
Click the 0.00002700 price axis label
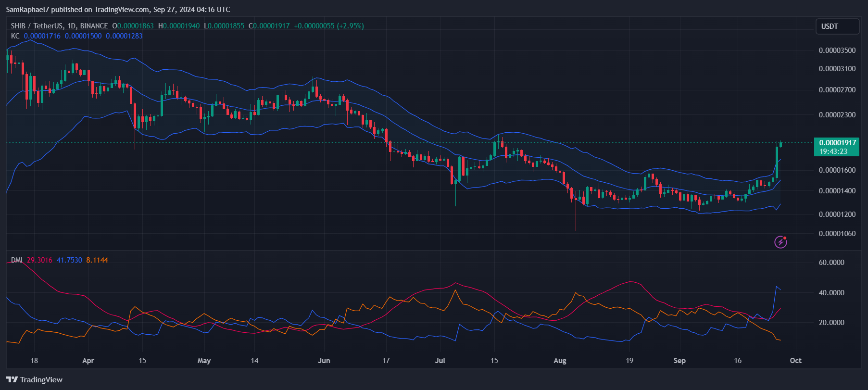tap(837, 90)
